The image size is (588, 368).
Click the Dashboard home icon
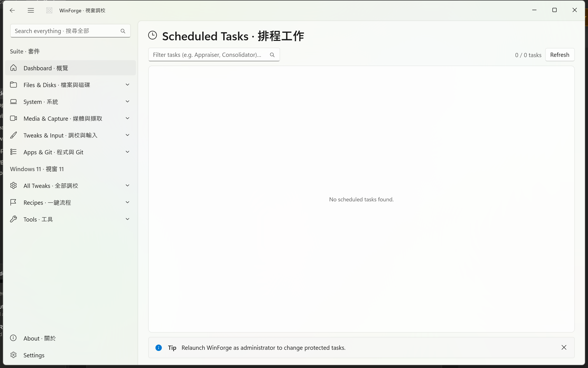point(13,68)
